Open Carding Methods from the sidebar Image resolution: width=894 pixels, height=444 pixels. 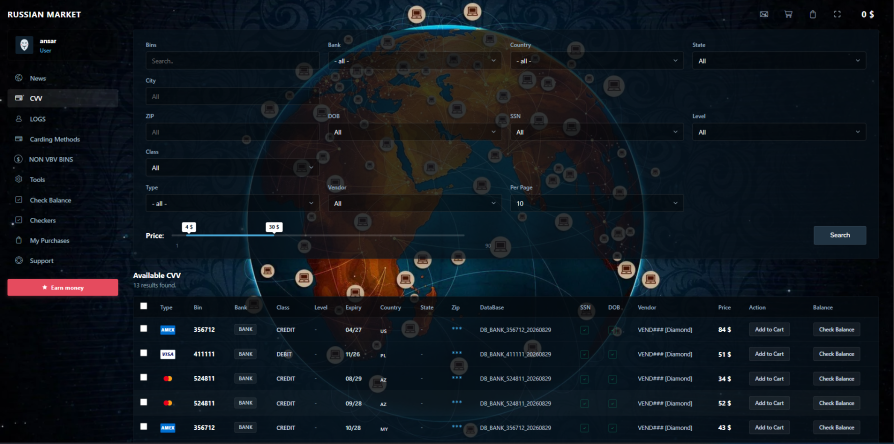point(63,139)
